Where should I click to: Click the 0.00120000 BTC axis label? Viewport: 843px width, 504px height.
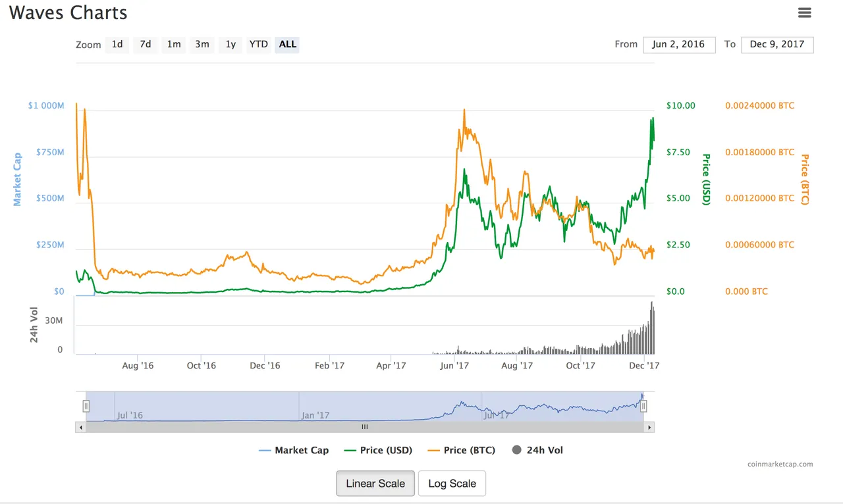pyautogui.click(x=760, y=198)
